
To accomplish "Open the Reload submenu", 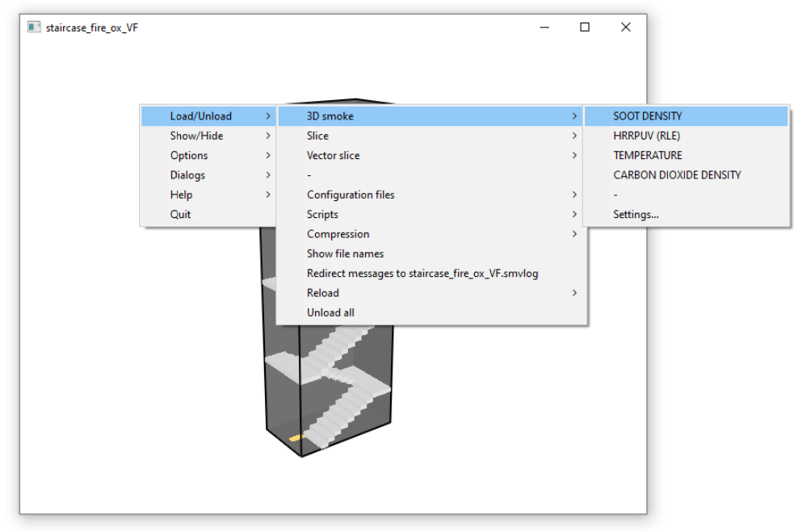I will click(x=431, y=293).
